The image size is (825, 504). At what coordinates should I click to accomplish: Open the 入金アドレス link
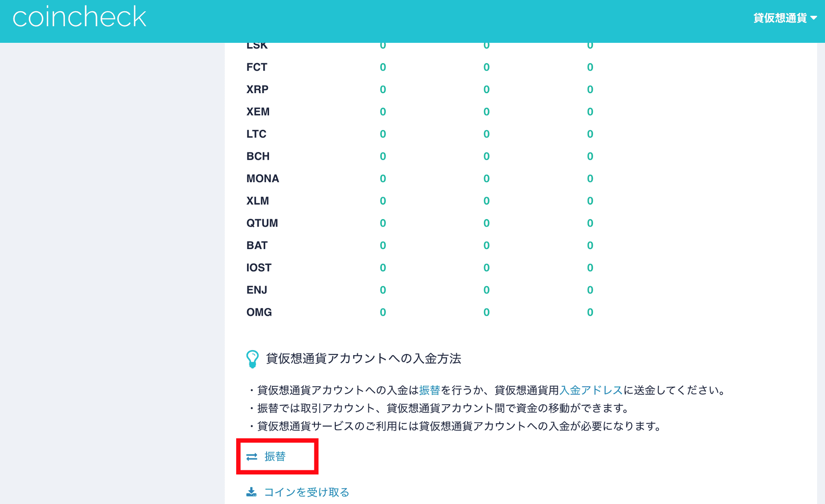click(590, 390)
